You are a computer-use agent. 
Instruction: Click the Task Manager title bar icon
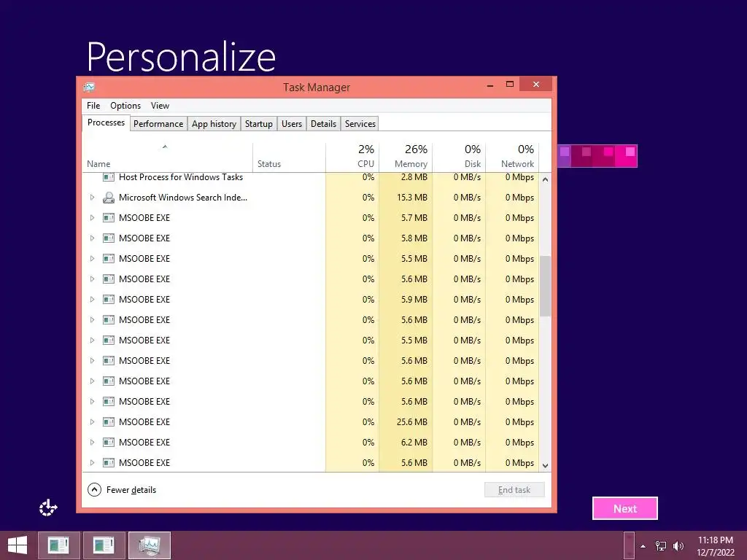tap(89, 87)
